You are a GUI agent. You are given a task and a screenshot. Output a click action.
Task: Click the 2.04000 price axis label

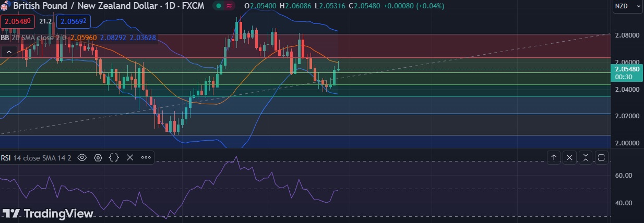[627, 89]
